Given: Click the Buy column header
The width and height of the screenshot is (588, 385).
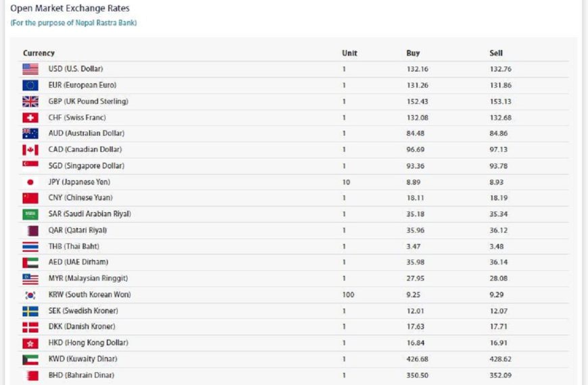Looking at the screenshot, I should pos(413,53).
